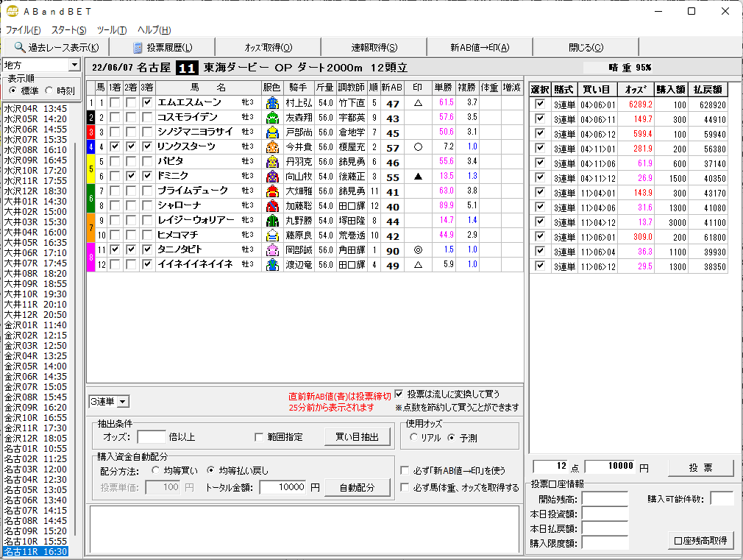Toggle 2着 checkbox for ドミニク
The image size is (743, 560).
click(x=131, y=176)
